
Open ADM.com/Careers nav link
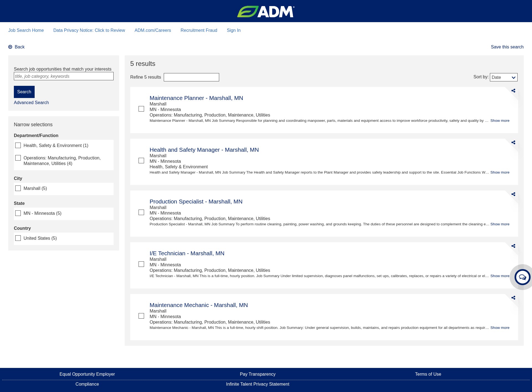[x=153, y=30]
